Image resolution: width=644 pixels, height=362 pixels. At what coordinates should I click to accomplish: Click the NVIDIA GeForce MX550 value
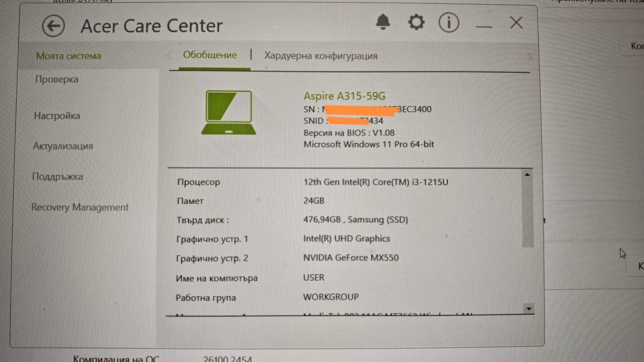tap(351, 258)
